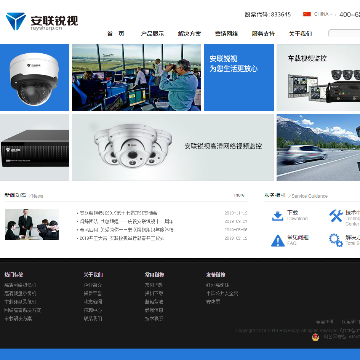Open the air traffic control tower image

click(x=136, y=77)
